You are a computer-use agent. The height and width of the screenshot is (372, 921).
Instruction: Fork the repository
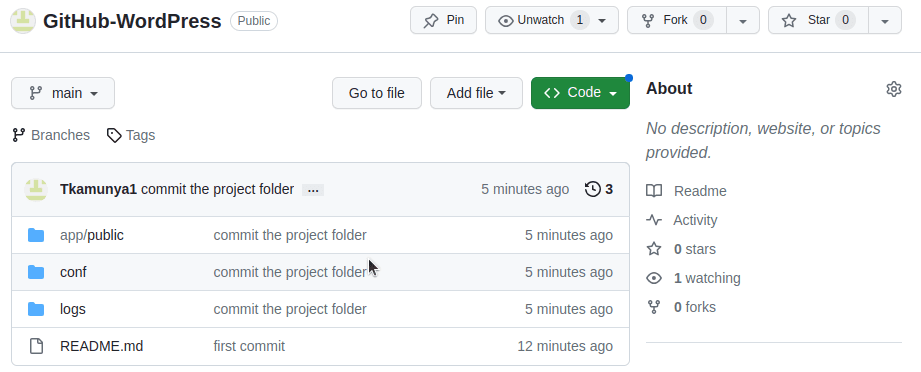[x=677, y=21]
